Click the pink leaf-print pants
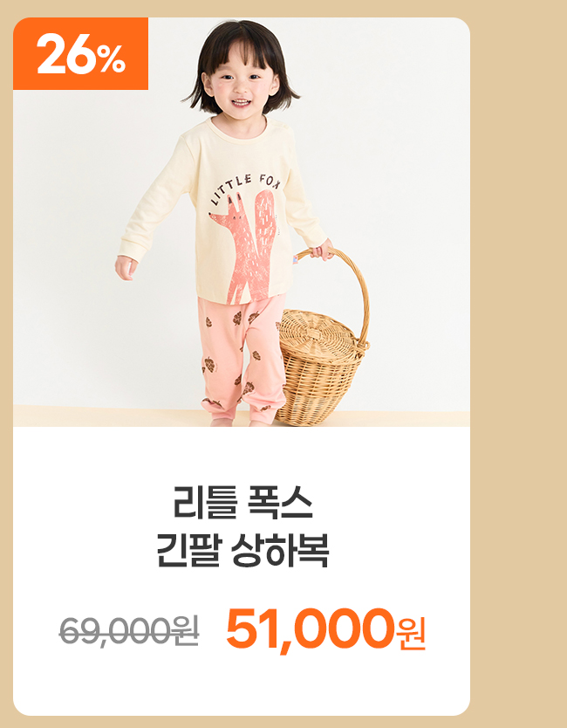Screen dimensions: 567x728 click(x=243, y=359)
